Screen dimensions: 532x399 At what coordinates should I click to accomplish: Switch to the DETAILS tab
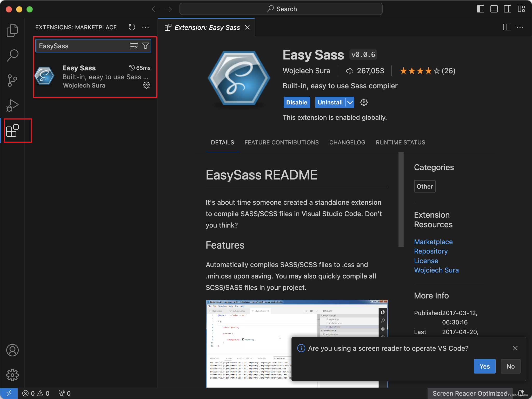click(x=222, y=142)
